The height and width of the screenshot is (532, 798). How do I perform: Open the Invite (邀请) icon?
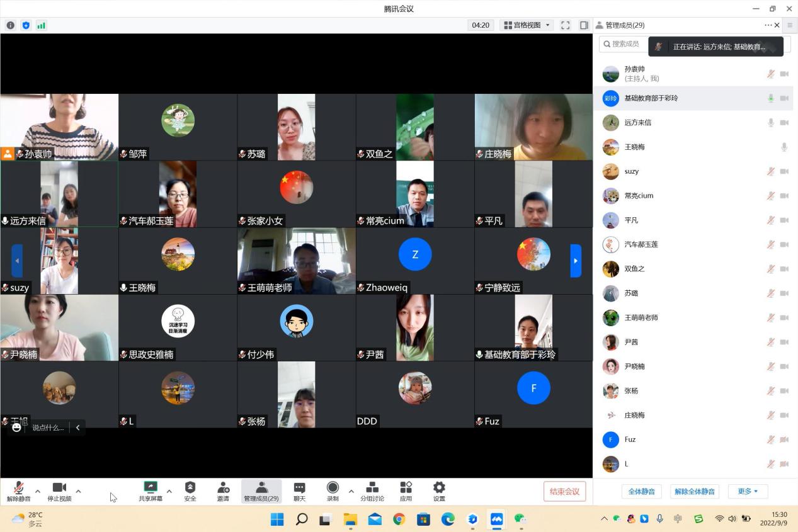tap(223, 488)
